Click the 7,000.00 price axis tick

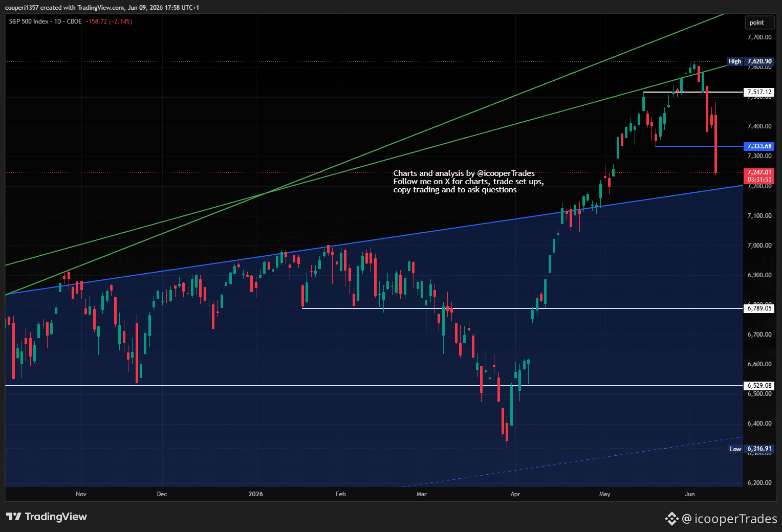point(759,246)
